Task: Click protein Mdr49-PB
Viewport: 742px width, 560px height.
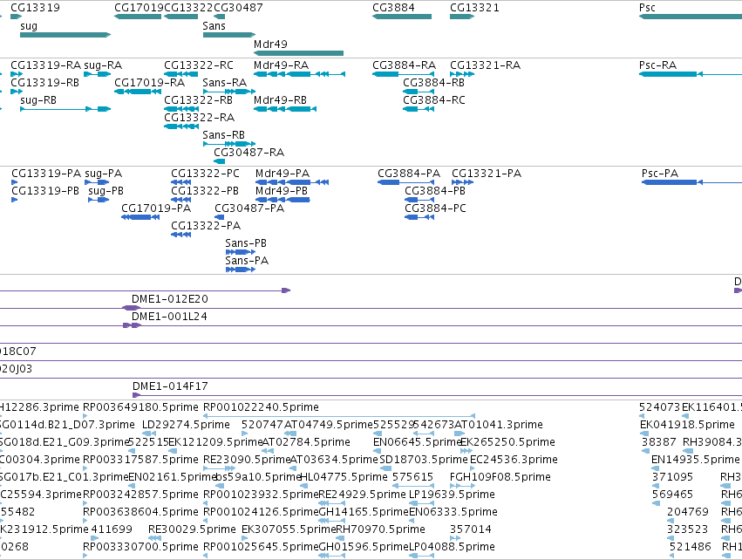Action: 283,200
